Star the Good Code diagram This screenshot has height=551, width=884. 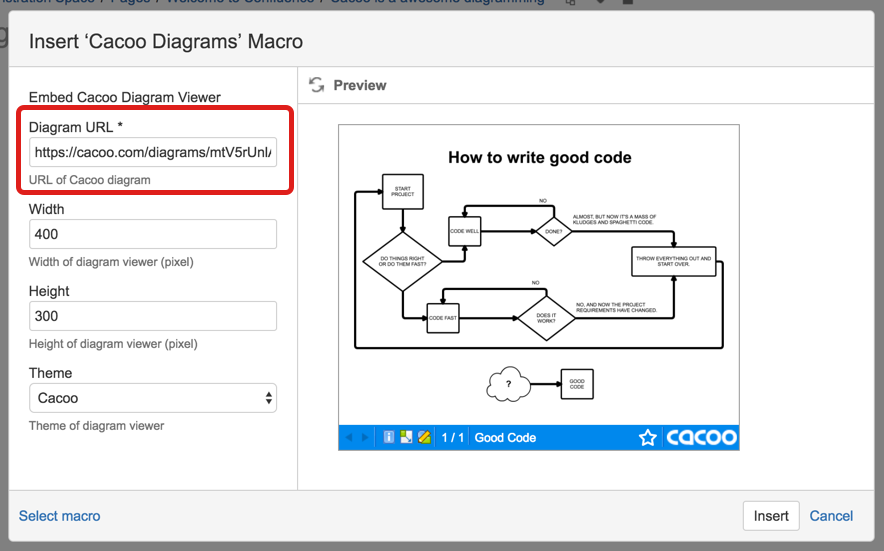648,438
